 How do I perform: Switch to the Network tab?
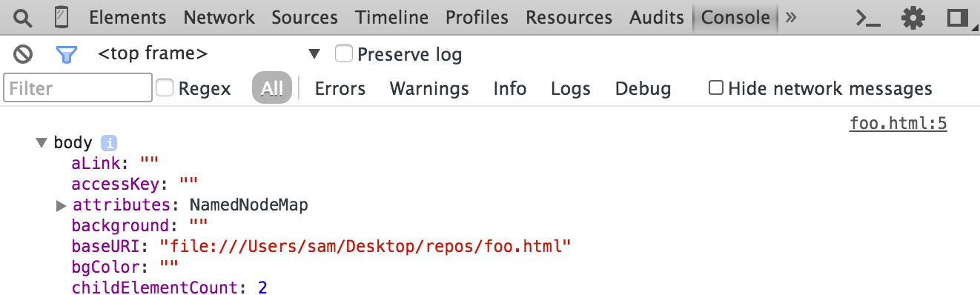pyautogui.click(x=219, y=17)
